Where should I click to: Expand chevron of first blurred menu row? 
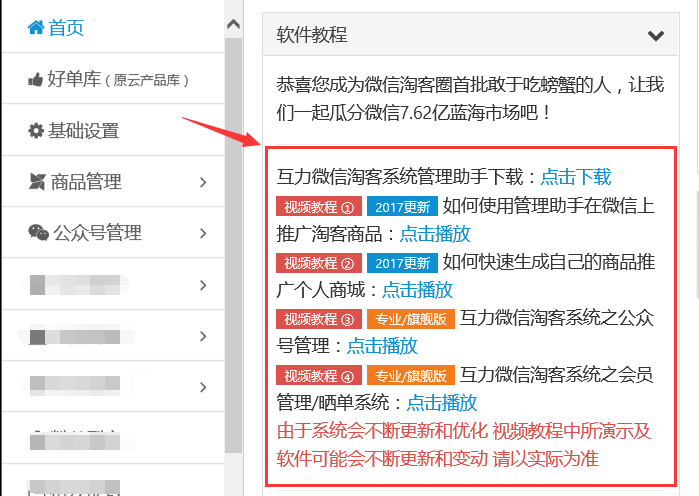click(x=203, y=285)
